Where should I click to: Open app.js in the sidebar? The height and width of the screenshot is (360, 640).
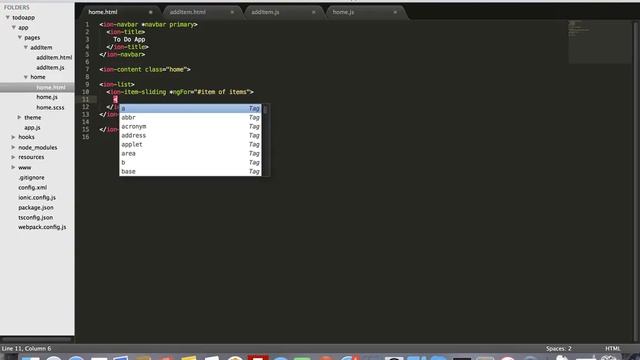point(32,127)
